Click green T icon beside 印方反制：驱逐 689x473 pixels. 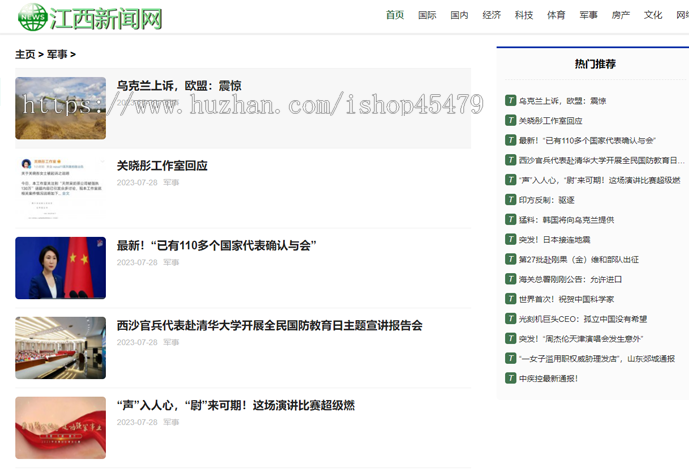pos(510,199)
